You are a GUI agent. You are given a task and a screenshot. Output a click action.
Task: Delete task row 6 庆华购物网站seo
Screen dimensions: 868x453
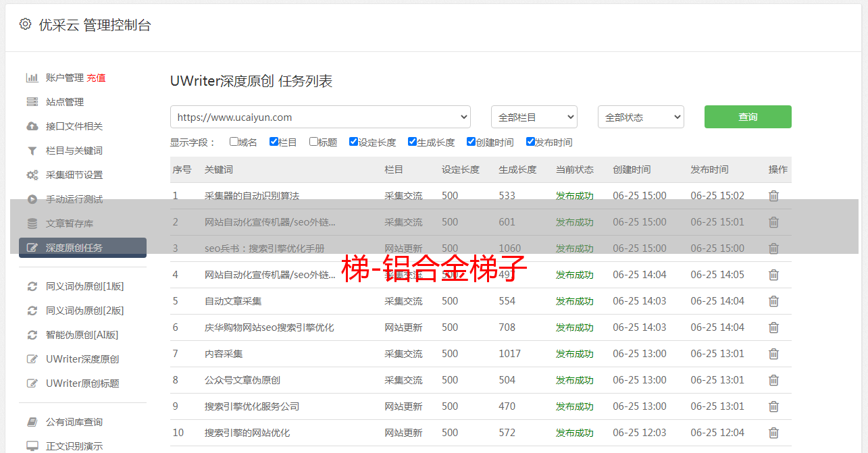(773, 327)
